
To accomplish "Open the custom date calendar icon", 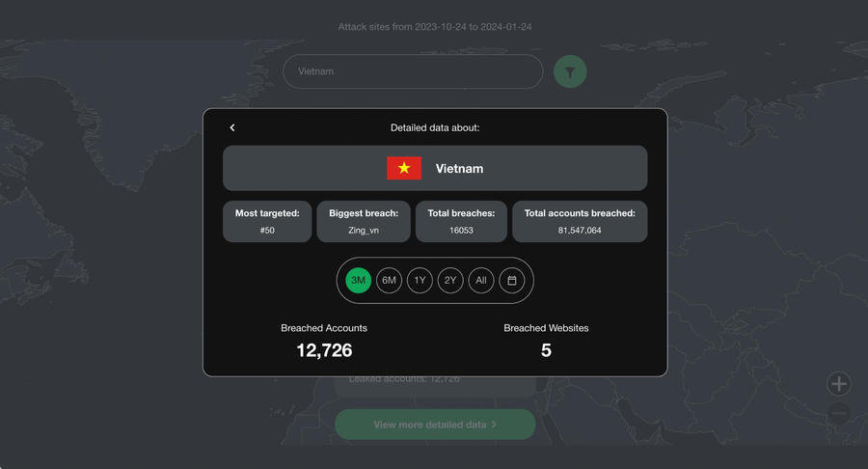I will pos(512,280).
